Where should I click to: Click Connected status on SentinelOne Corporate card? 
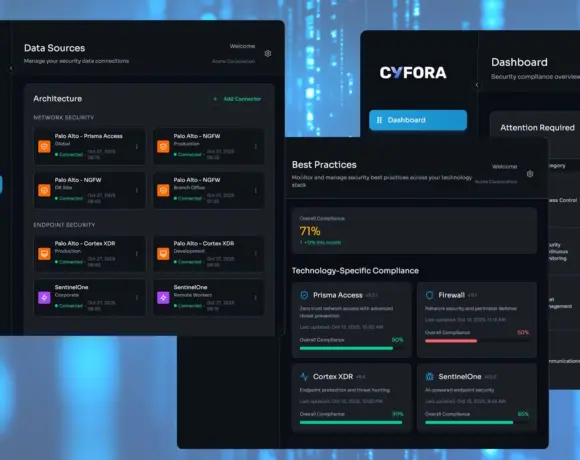tap(69, 306)
